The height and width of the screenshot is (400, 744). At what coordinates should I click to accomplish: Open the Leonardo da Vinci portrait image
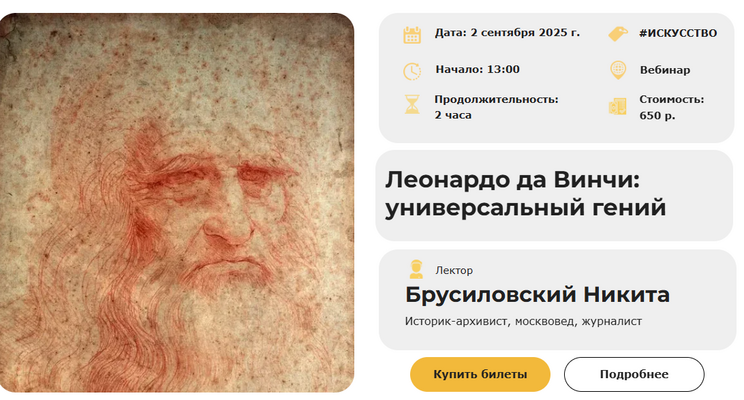coord(177,203)
